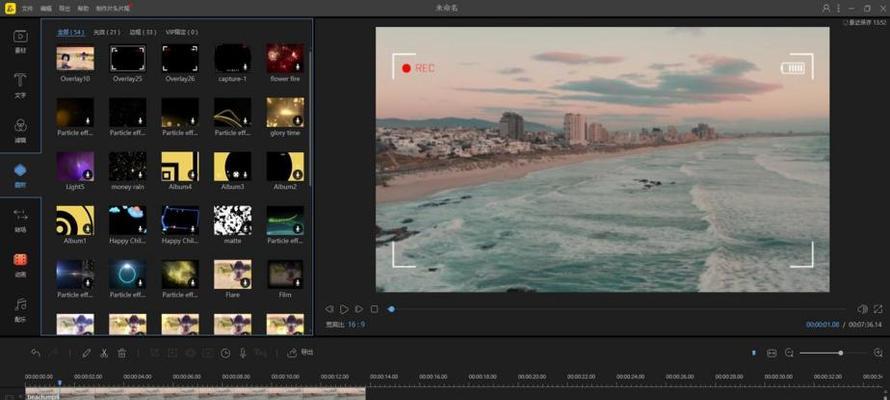Start voiceover with microphone icon
Viewport: 890px width, 400px height.
click(243, 353)
